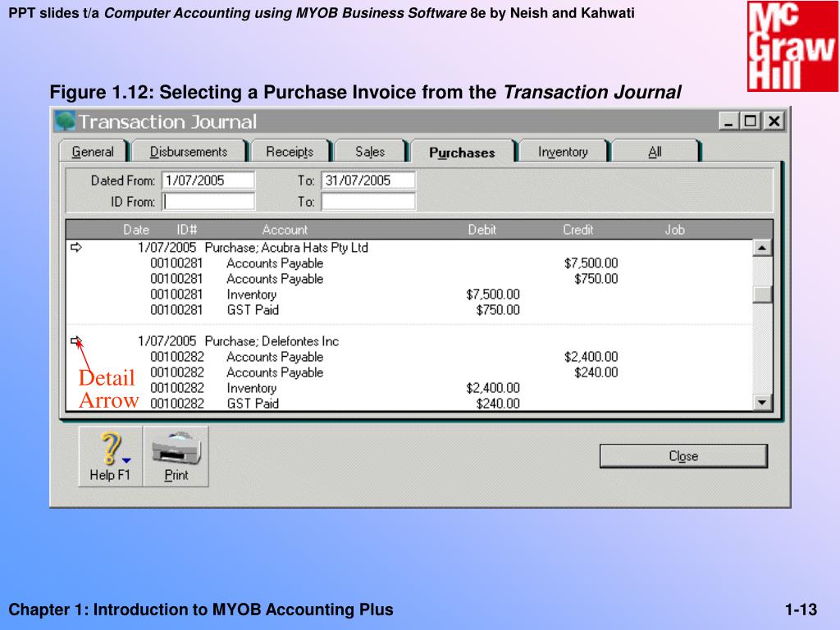Click the detail arrow beside Acubra Hats purchase

point(76,248)
